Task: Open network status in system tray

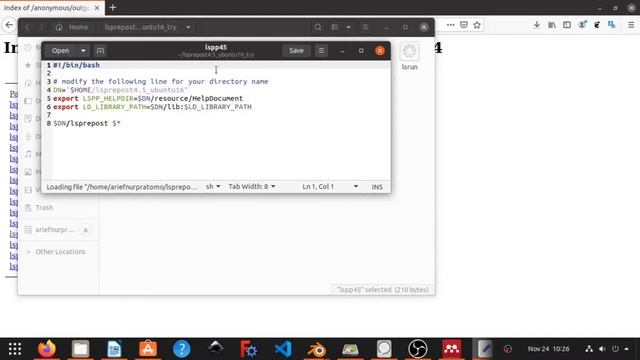Action: pos(589,349)
